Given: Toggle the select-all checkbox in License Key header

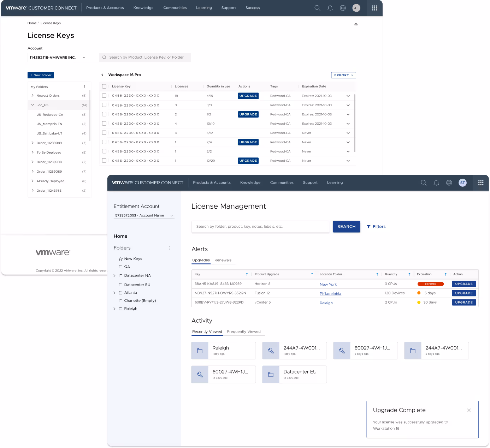Looking at the screenshot, I should [x=104, y=86].
